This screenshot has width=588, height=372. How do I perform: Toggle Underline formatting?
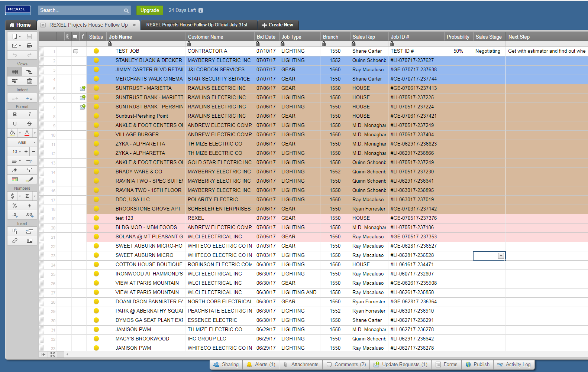pos(14,124)
